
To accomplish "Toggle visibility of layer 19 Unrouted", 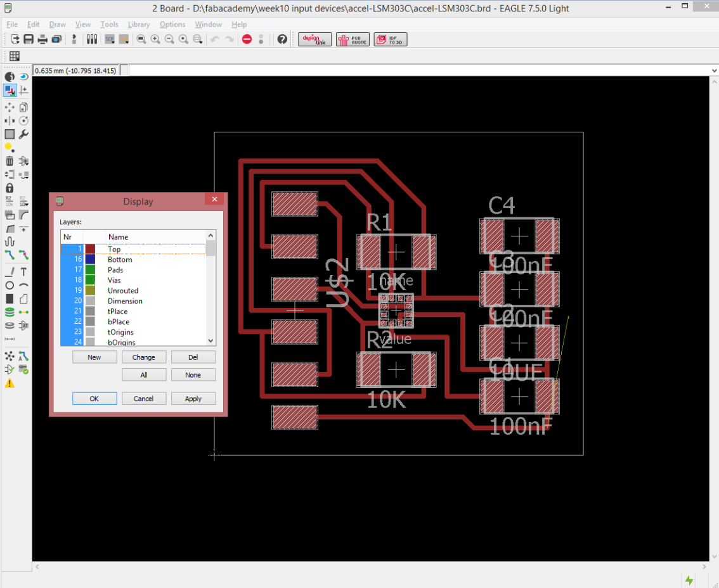I will pos(78,291).
